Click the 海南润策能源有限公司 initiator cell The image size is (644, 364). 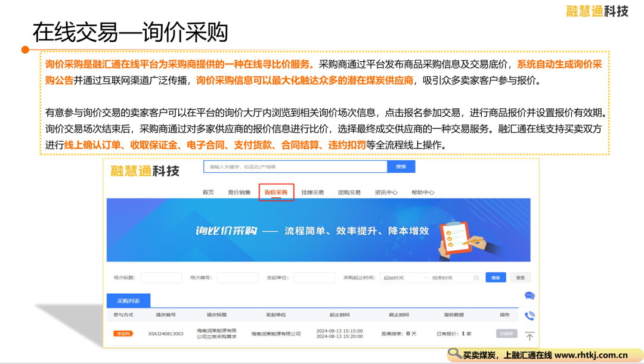[x=276, y=334]
